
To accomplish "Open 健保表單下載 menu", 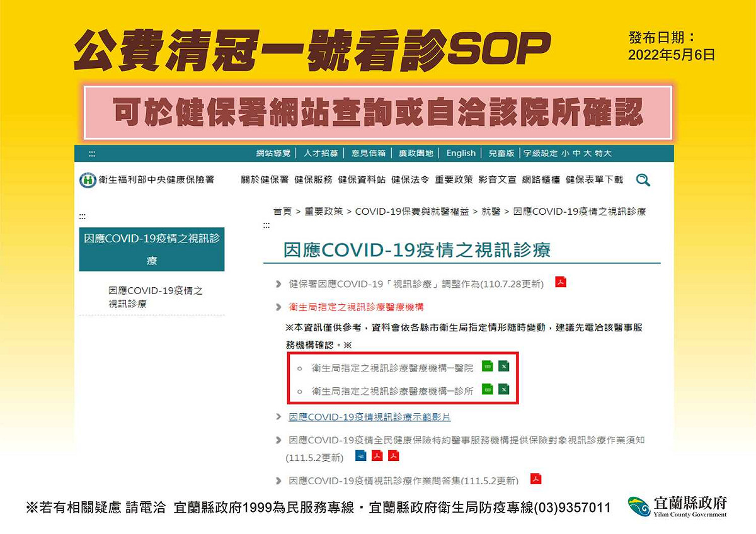I will (x=594, y=179).
